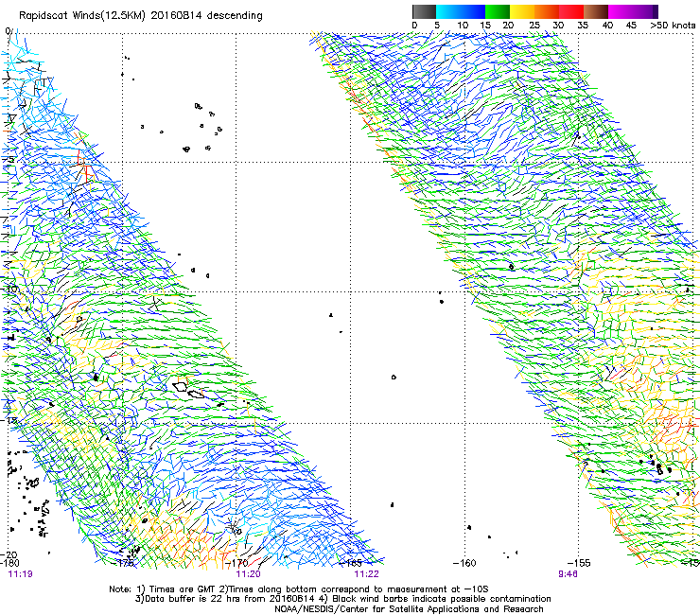Screen dimensions: 700x615
Task: Click the note line "3)Data buffer is 22 hrs"
Action: (342, 599)
